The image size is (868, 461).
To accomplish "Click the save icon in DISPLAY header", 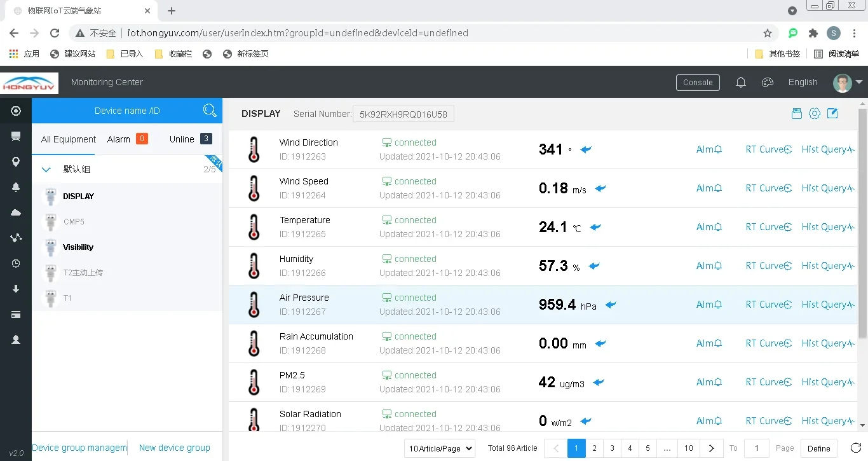I will [x=797, y=114].
